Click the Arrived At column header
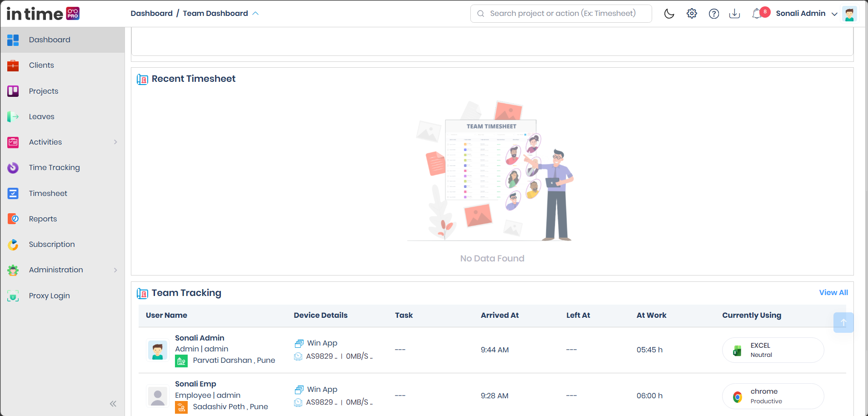The width and height of the screenshot is (868, 416). point(499,315)
